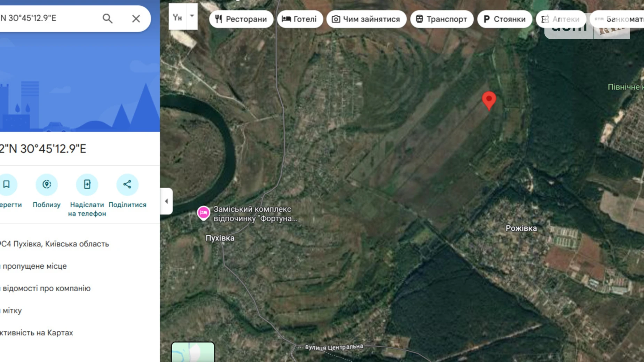
Task: Show Стоянки parking on map
Action: point(504,19)
